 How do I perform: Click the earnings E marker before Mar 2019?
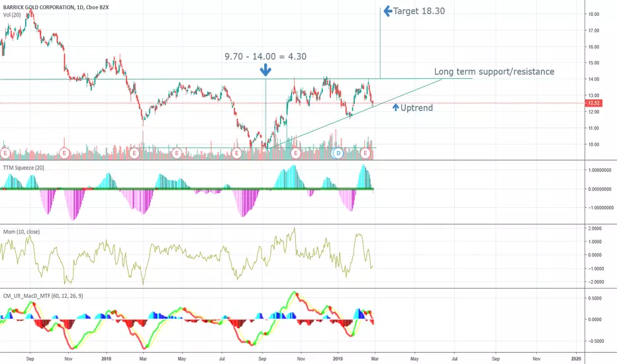[365, 153]
